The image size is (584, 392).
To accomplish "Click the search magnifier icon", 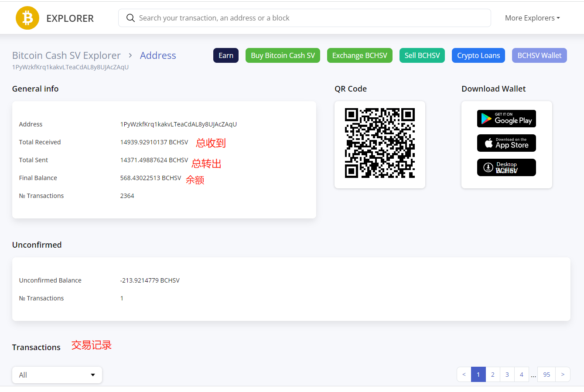I will [x=130, y=18].
